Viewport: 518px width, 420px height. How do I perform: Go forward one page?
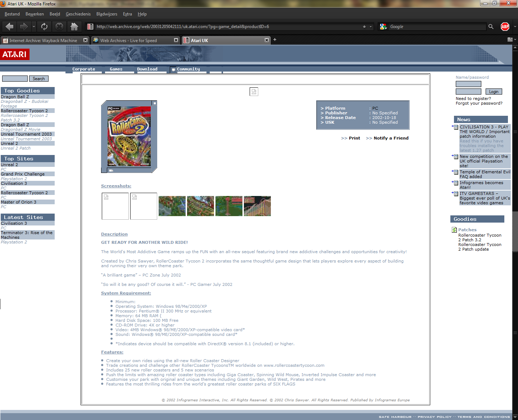tap(24, 26)
